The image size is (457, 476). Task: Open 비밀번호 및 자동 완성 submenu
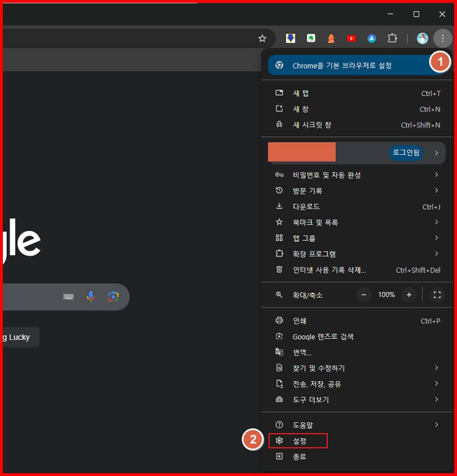[x=358, y=174]
